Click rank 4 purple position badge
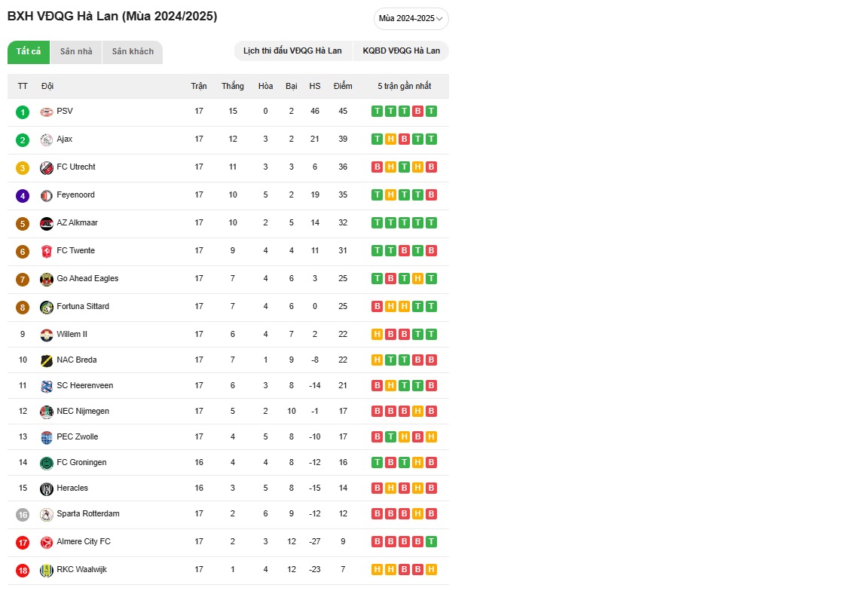 pyautogui.click(x=23, y=195)
